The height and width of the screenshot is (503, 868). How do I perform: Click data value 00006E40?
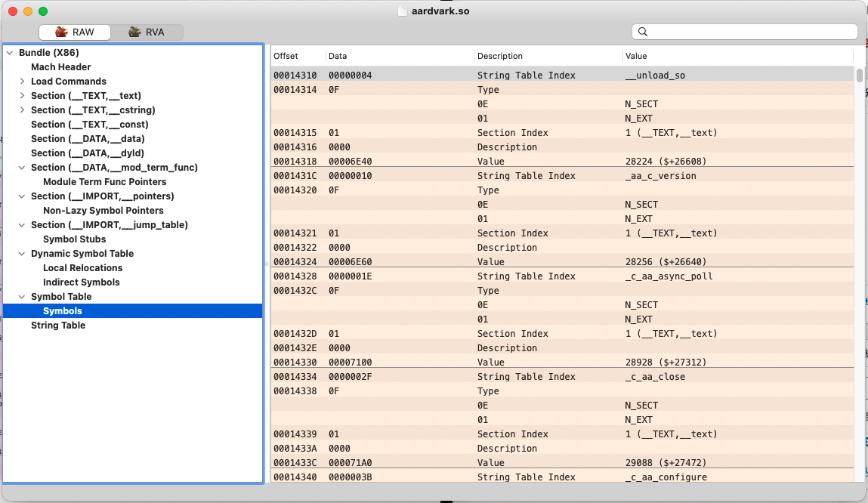coord(351,162)
